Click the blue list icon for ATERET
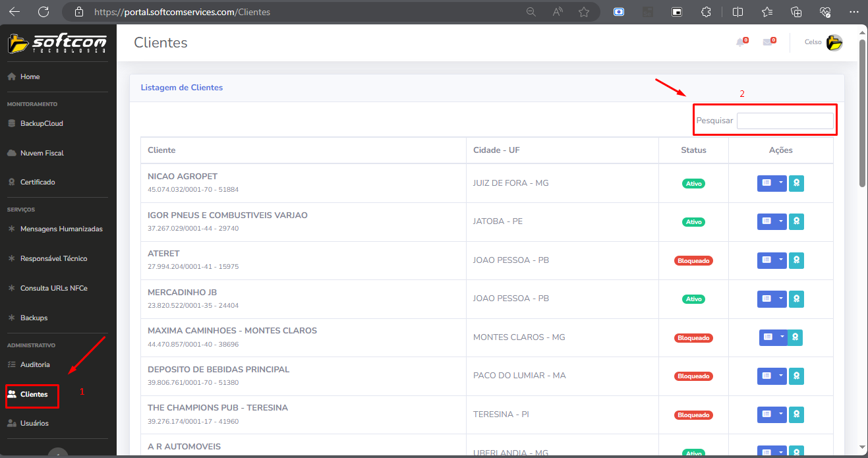Image resolution: width=868 pixels, height=458 pixels. point(766,260)
